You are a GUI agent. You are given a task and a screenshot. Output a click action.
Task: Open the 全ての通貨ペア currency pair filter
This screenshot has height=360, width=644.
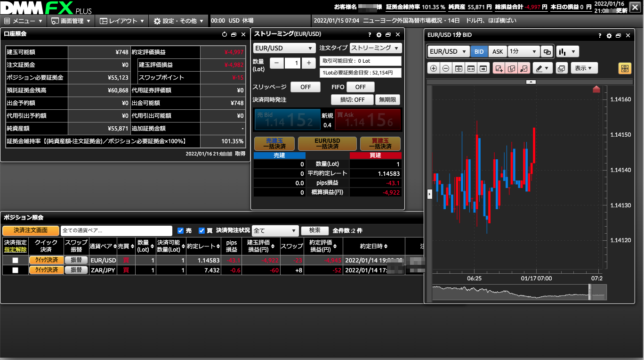[x=110, y=231]
